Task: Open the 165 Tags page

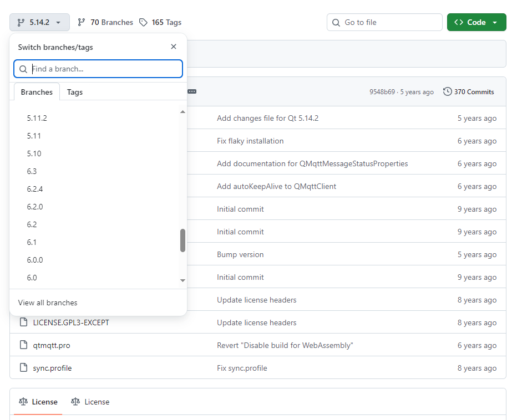Action: tap(160, 22)
